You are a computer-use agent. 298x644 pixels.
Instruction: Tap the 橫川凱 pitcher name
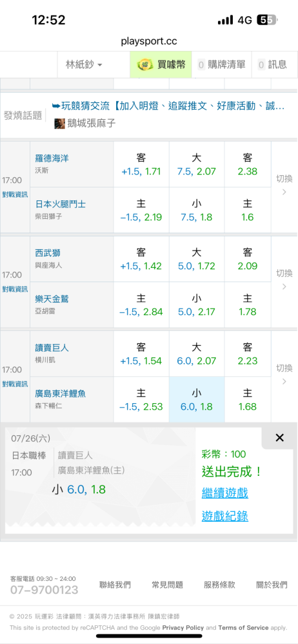45,360
